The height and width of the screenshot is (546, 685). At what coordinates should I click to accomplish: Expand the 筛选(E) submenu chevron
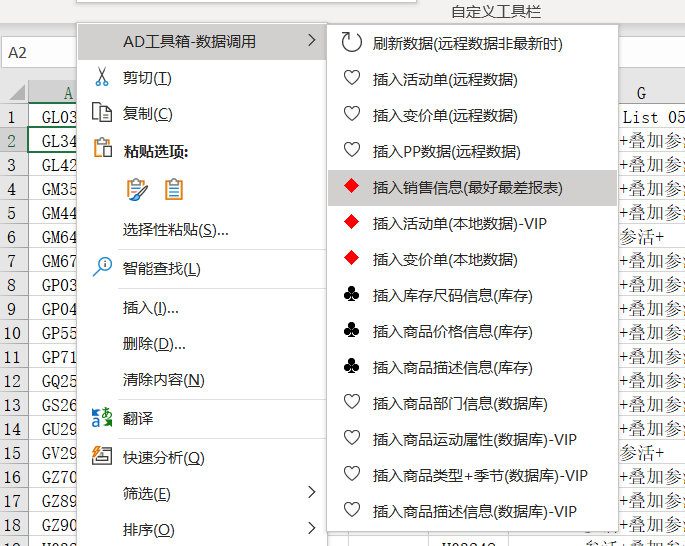click(311, 492)
